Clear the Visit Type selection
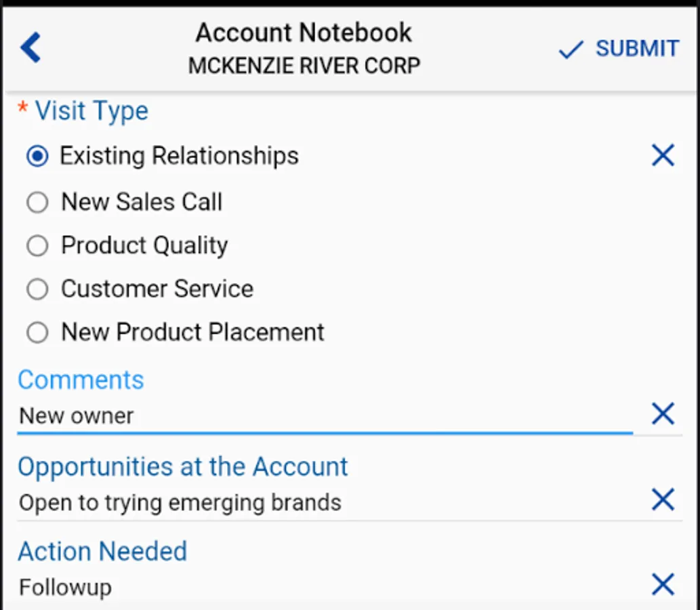Viewport: 700px width, 610px height. pyautogui.click(x=663, y=156)
